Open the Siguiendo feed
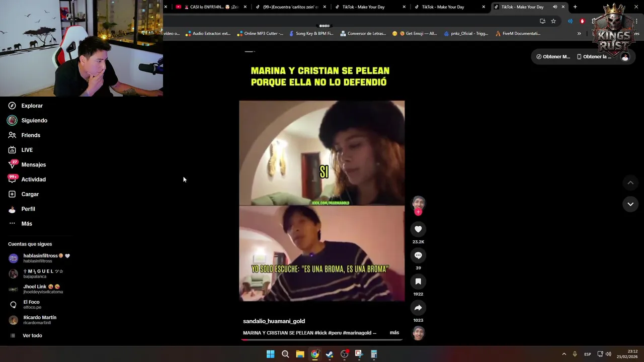The width and height of the screenshot is (644, 362). [27, 120]
